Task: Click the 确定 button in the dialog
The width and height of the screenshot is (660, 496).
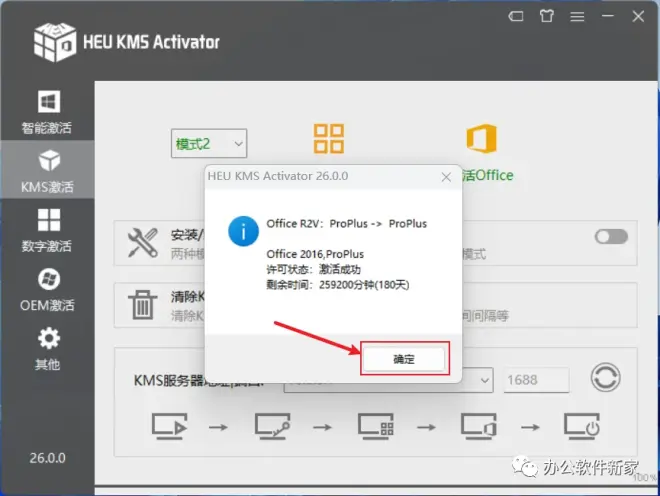Action: pyautogui.click(x=404, y=358)
